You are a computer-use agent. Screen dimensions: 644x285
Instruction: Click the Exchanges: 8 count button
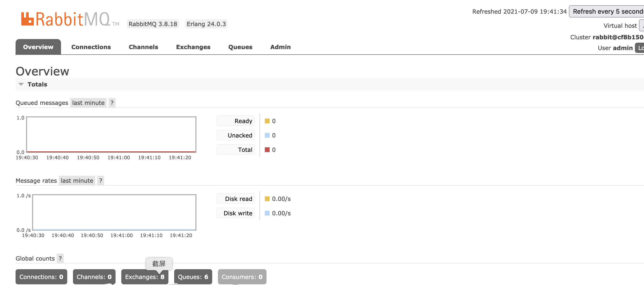[x=144, y=277]
